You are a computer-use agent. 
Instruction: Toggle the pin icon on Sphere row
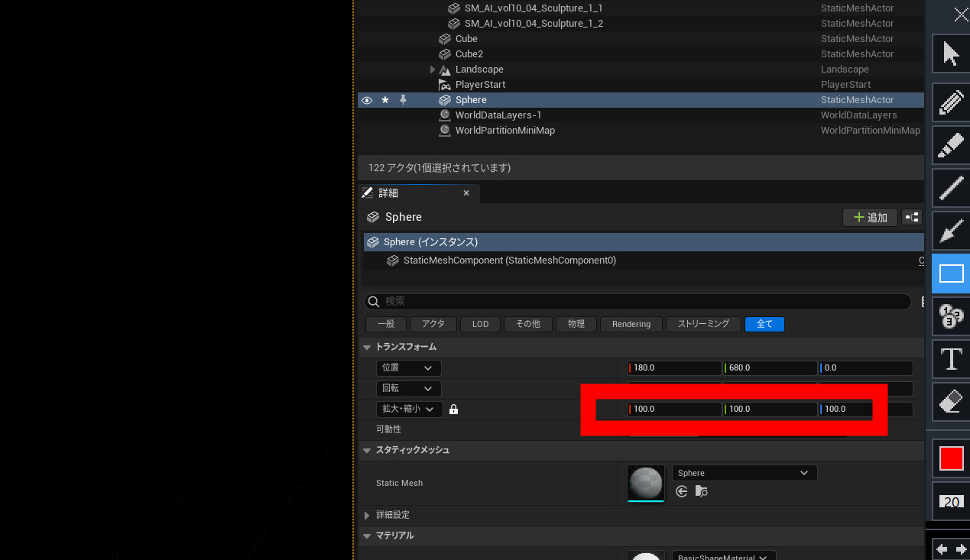[404, 100]
